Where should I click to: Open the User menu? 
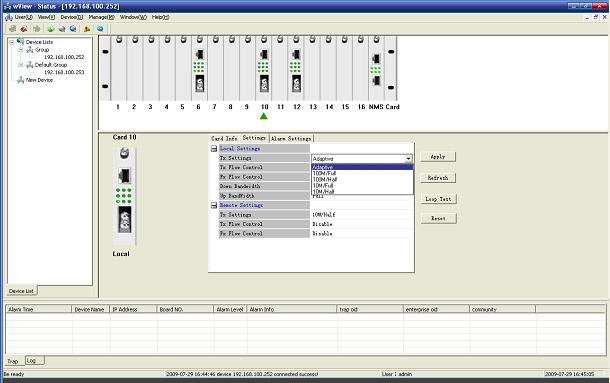(x=23, y=18)
